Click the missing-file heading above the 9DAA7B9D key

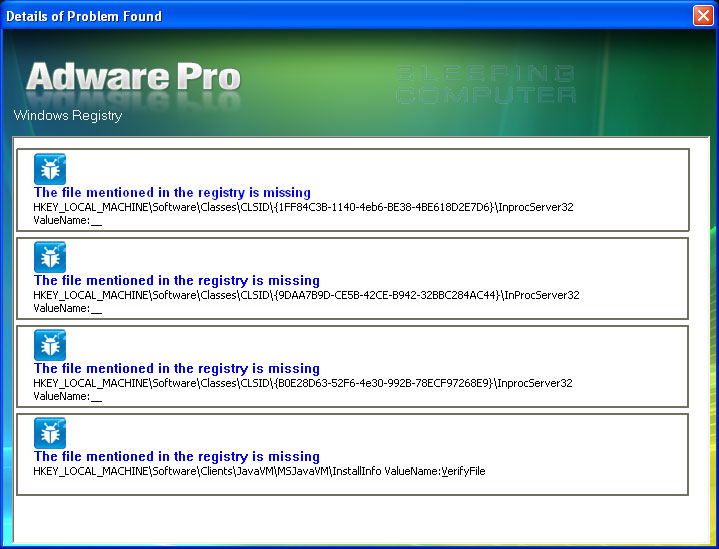click(x=177, y=280)
